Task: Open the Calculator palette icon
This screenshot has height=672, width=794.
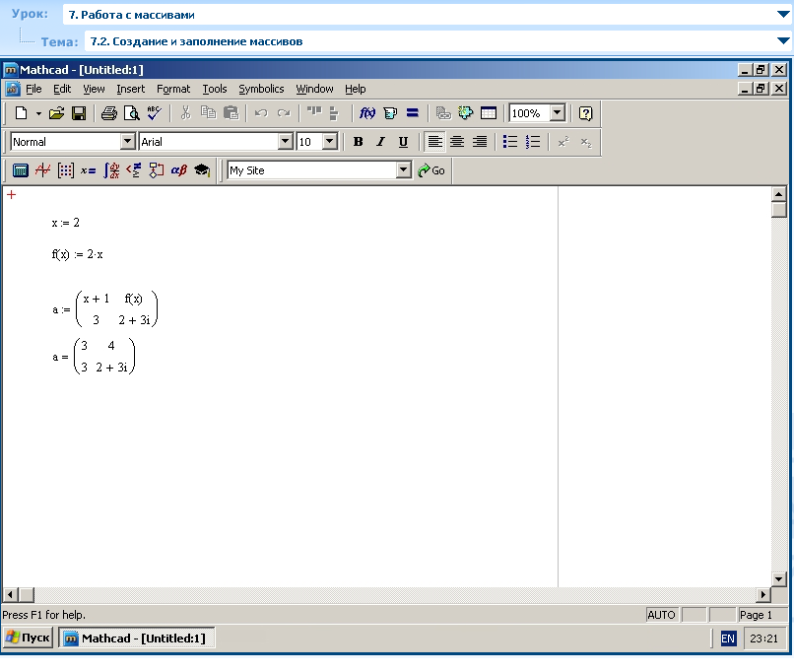Action: point(21,170)
